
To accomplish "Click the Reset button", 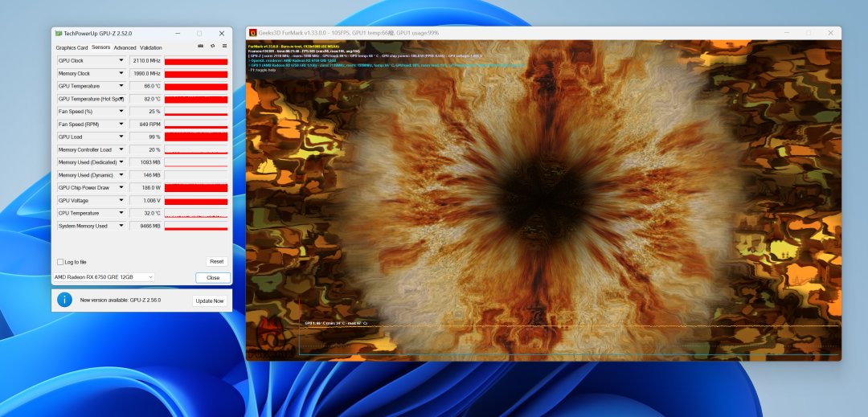I will (x=216, y=262).
